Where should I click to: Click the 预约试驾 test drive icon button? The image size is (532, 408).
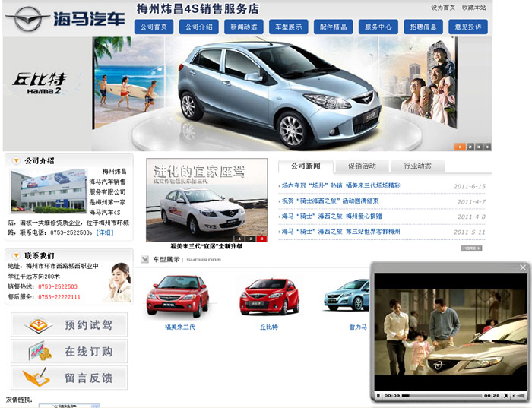pos(69,325)
